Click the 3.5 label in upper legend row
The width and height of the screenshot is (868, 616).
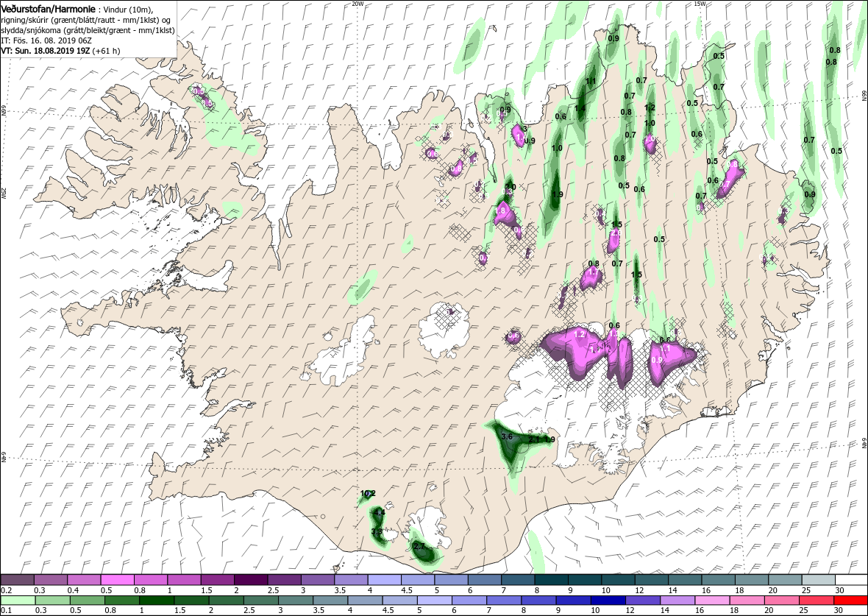click(x=341, y=590)
